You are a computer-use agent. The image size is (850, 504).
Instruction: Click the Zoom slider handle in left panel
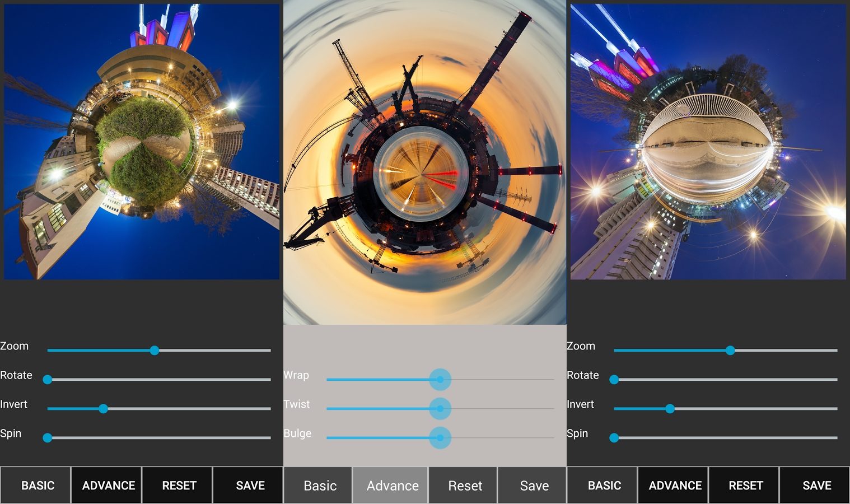click(x=155, y=351)
